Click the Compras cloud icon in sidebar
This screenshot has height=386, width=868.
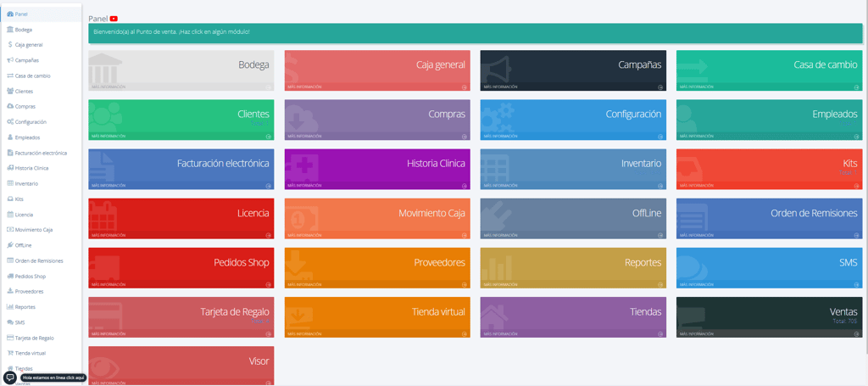pos(10,106)
